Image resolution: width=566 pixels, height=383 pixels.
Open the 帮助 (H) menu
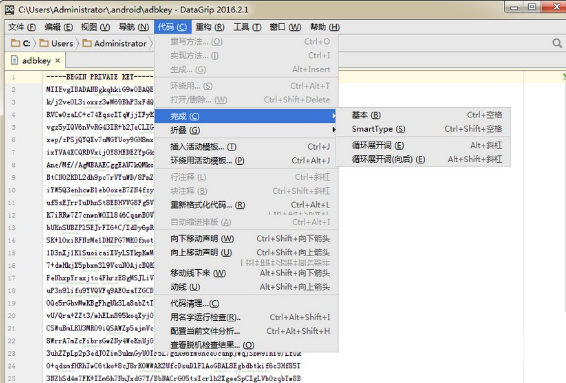click(325, 27)
